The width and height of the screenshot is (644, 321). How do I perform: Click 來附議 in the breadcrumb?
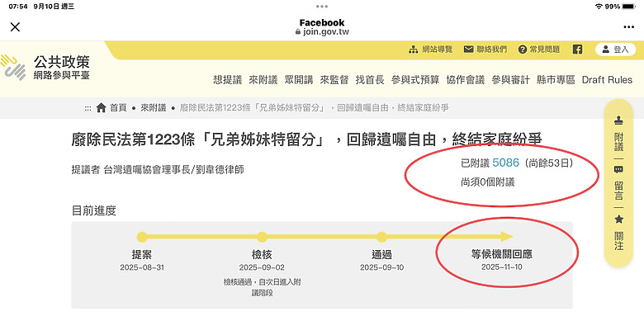pos(154,108)
